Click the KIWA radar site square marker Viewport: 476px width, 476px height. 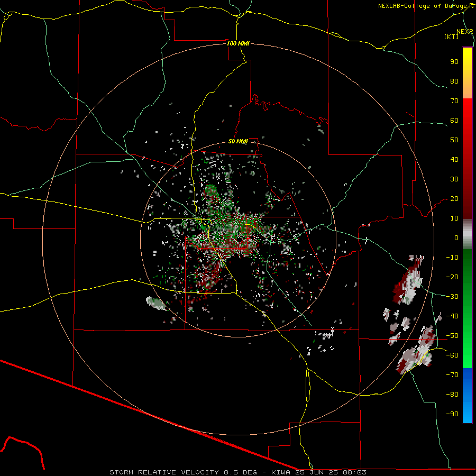(198, 221)
